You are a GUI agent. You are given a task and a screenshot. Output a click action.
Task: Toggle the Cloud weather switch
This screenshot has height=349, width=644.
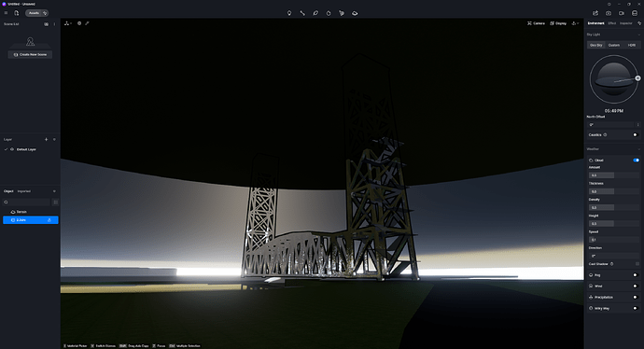[x=636, y=161]
